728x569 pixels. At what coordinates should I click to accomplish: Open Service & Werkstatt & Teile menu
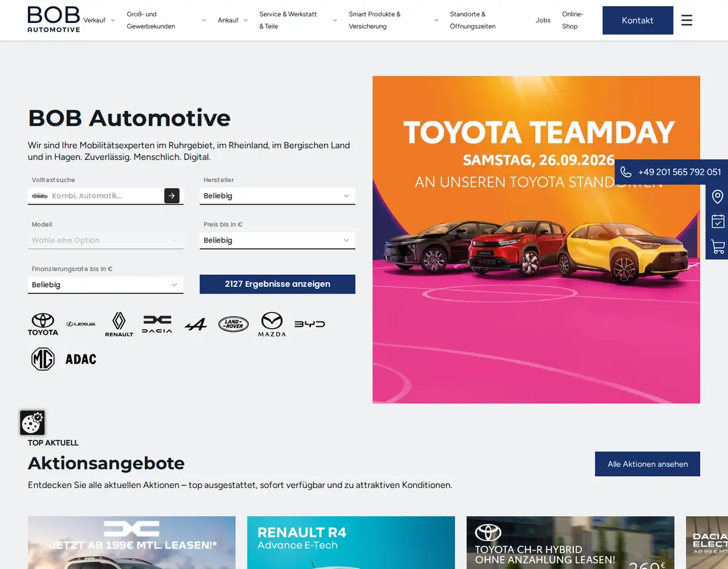tap(288, 21)
